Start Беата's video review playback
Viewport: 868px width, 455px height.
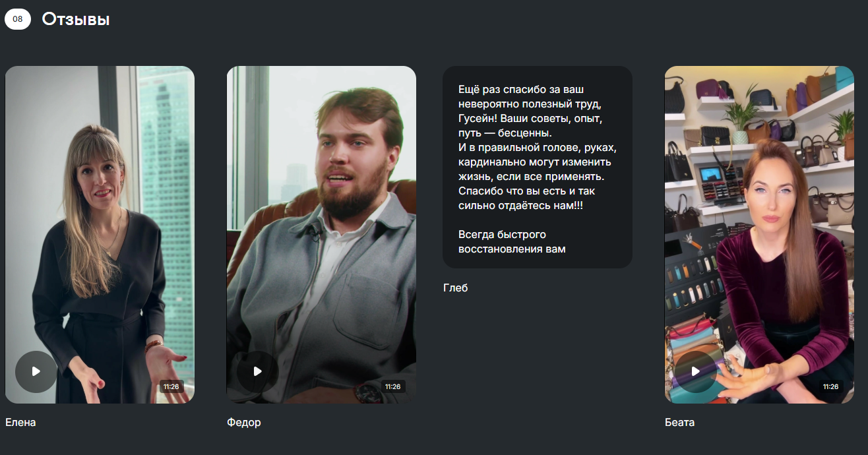tap(696, 371)
